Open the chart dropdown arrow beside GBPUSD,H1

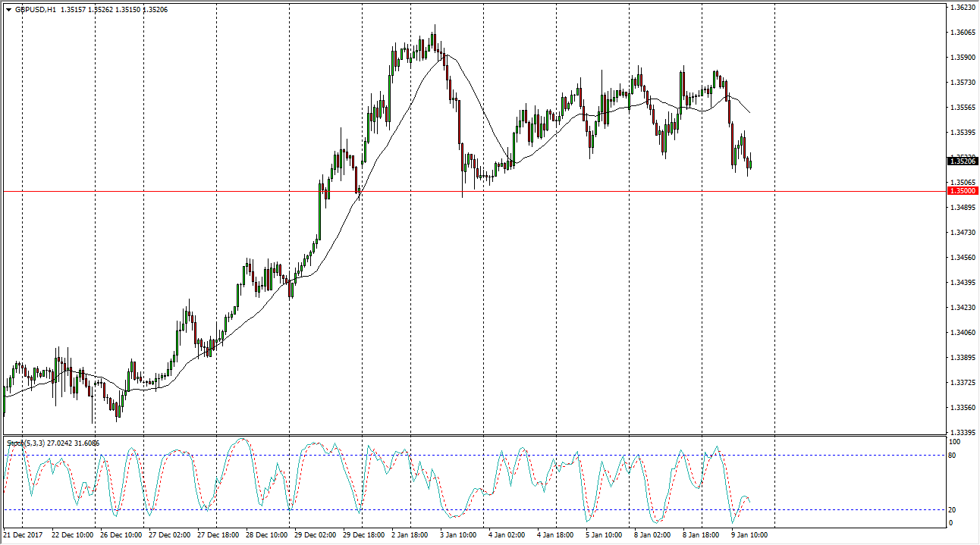tap(8, 9)
